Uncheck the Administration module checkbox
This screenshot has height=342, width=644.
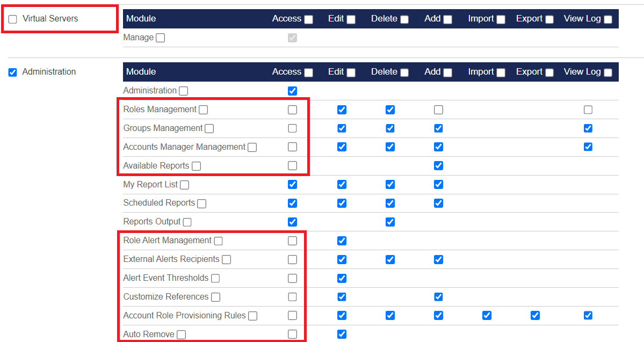click(x=12, y=71)
